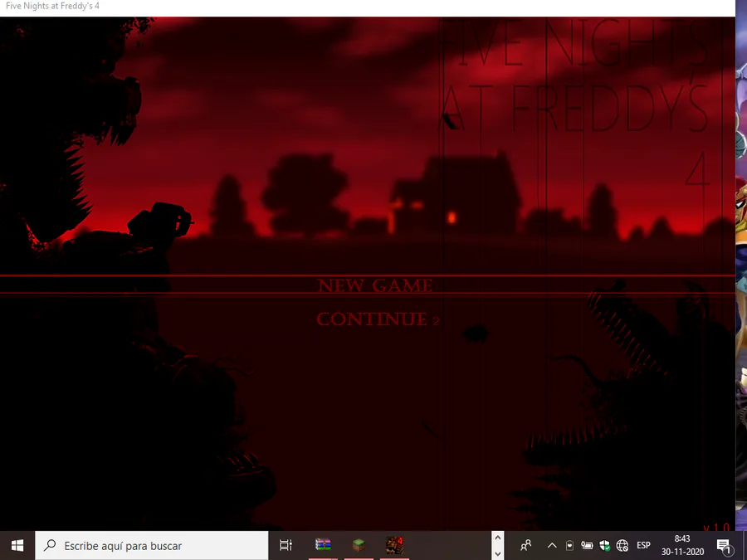Open the network globe tray icon
This screenshot has height=560, width=747.
coord(622,545)
